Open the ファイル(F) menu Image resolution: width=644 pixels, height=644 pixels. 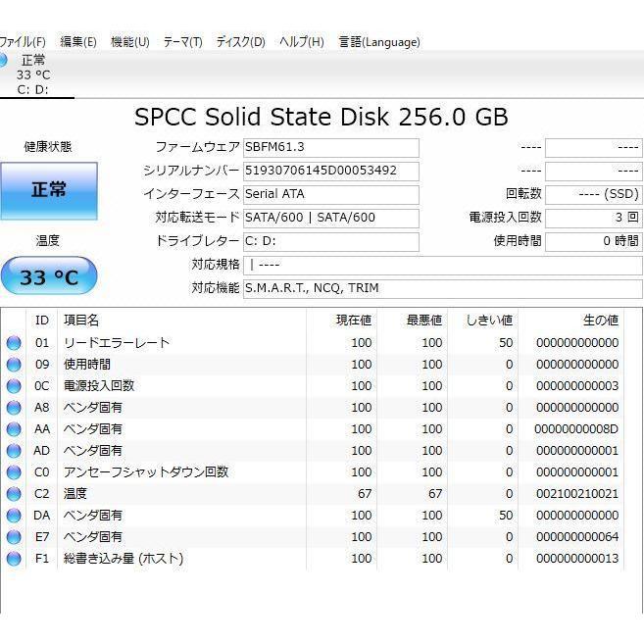coord(22,42)
